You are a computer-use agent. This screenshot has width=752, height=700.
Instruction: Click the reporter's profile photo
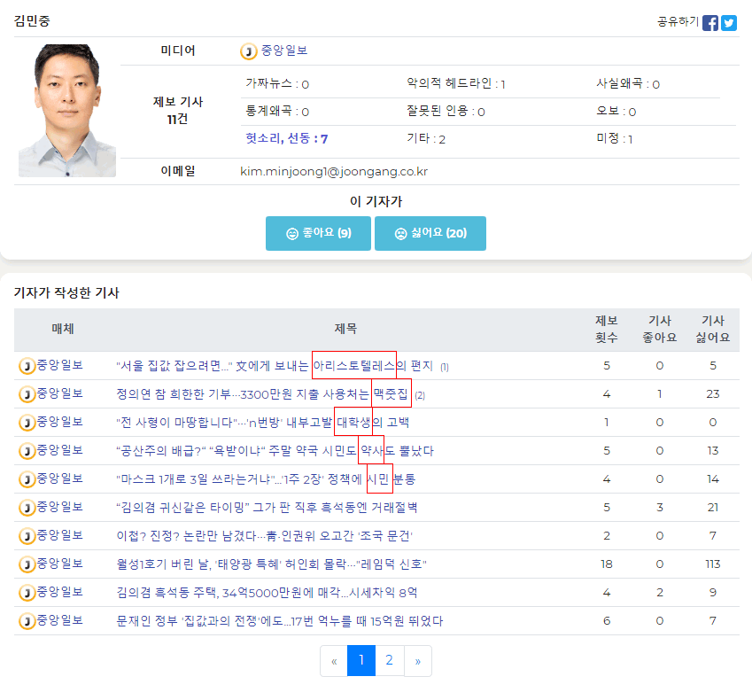coord(67,111)
